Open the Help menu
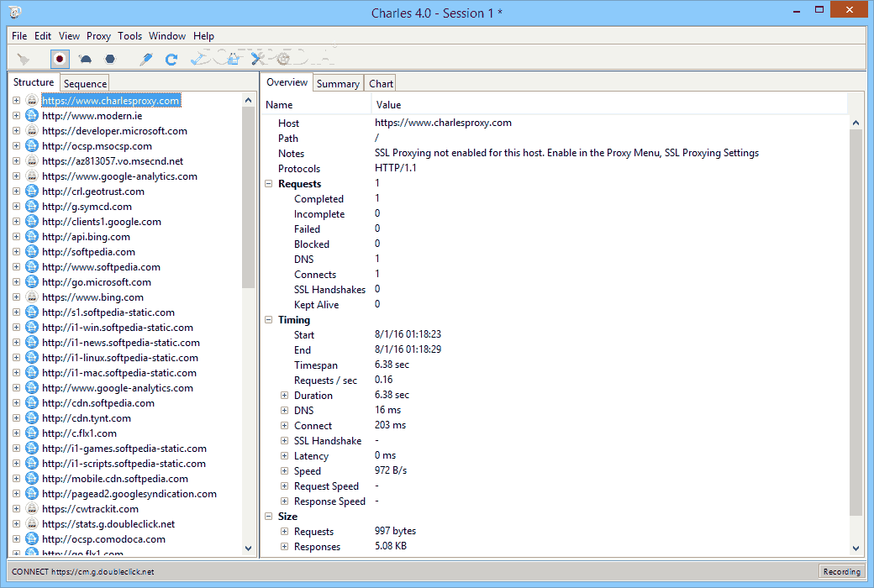Viewport: 874px width, 588px height. pos(203,35)
